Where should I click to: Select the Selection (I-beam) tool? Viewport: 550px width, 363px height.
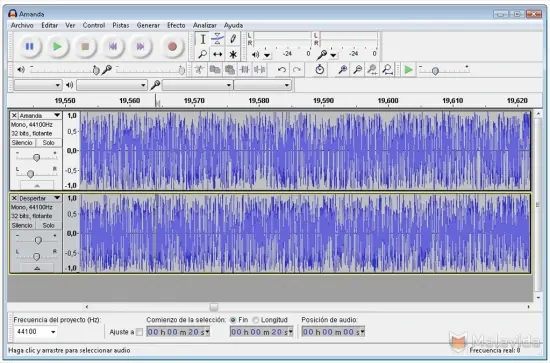pyautogui.click(x=203, y=39)
